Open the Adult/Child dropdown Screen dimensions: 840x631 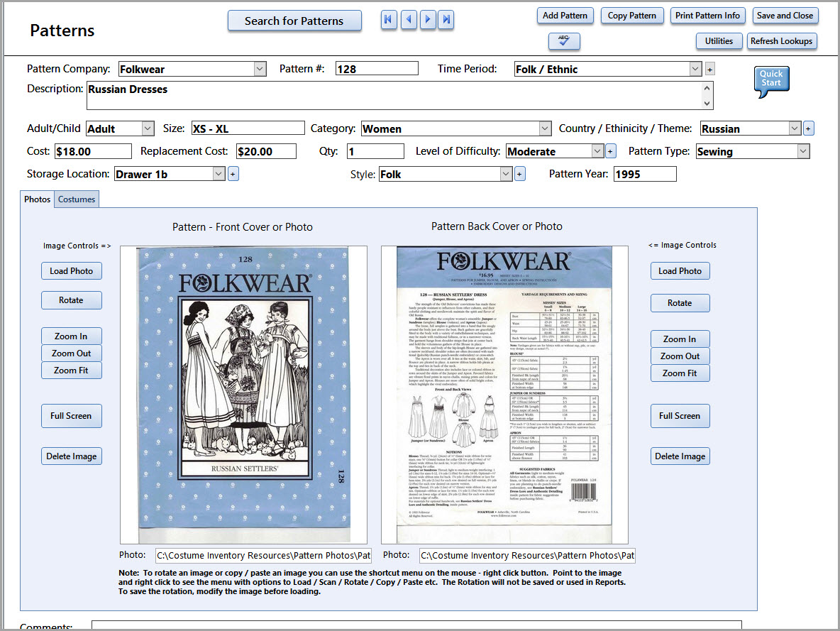coord(148,128)
